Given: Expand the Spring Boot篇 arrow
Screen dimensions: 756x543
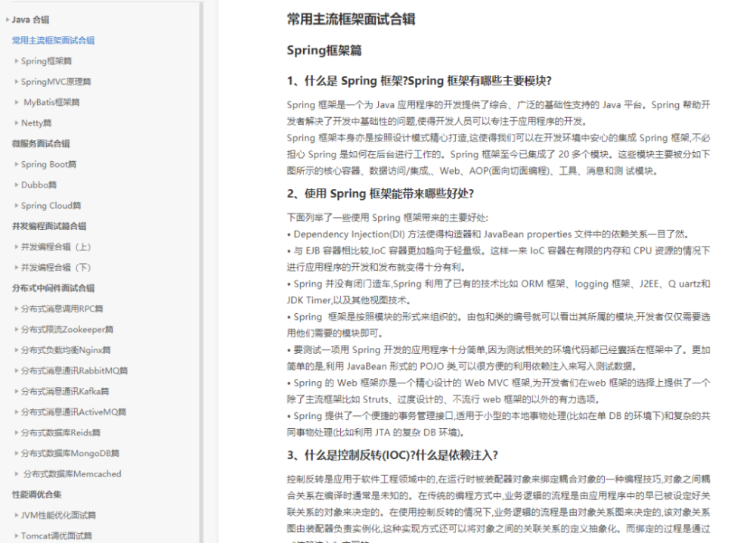Looking at the screenshot, I should click(17, 164).
